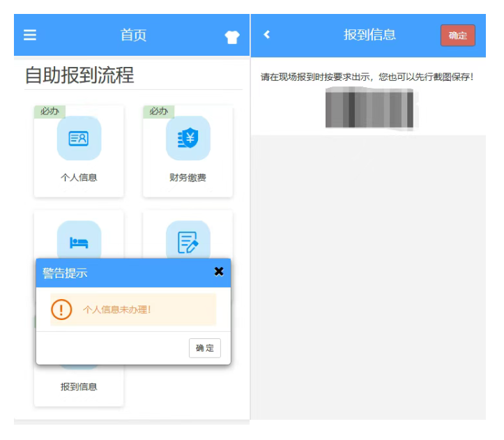Click the blurred barcode image
This screenshot has height=440, width=504.
tap(369, 109)
